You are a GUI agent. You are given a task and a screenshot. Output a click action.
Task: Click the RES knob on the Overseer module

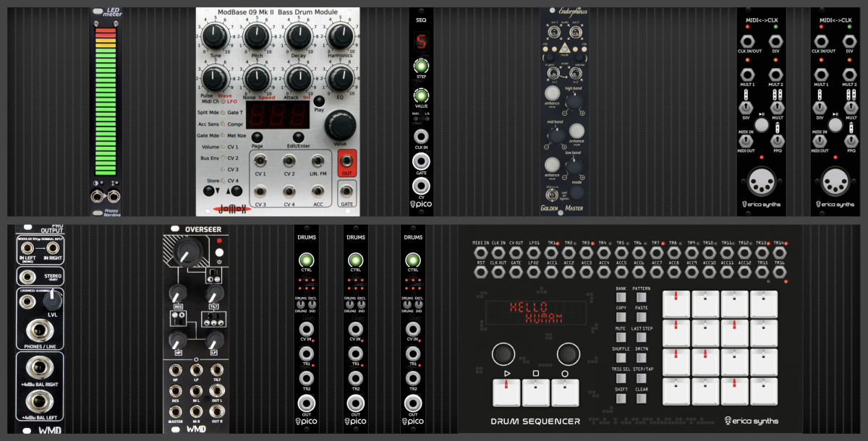pos(176,293)
